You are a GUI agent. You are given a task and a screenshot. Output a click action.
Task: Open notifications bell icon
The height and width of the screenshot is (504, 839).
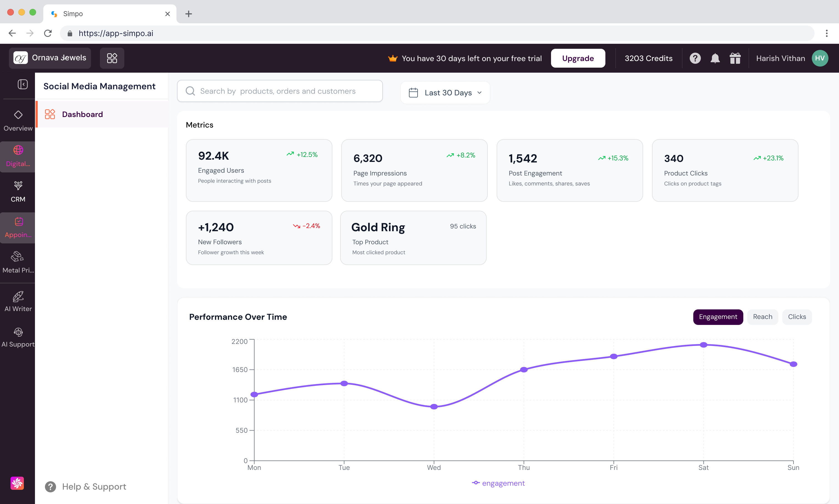[715, 58]
